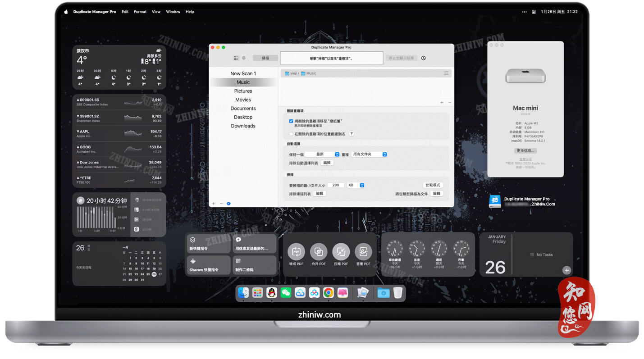Select Documents in the sidebar

pyautogui.click(x=243, y=109)
